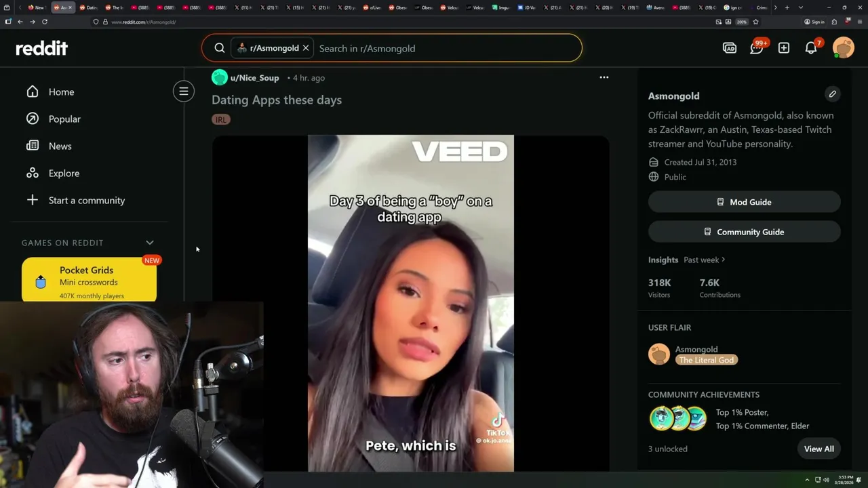The image size is (868, 488).
Task: Click the Dating Apps video thumbnail
Action: 411,303
